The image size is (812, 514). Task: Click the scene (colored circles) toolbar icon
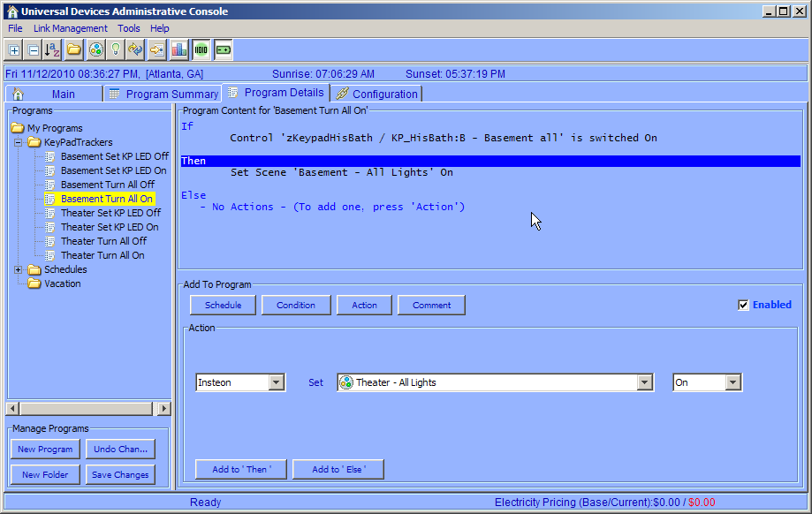95,49
